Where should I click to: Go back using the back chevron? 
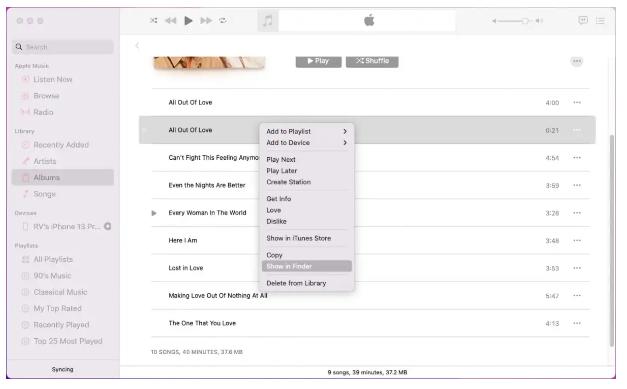pyautogui.click(x=137, y=45)
